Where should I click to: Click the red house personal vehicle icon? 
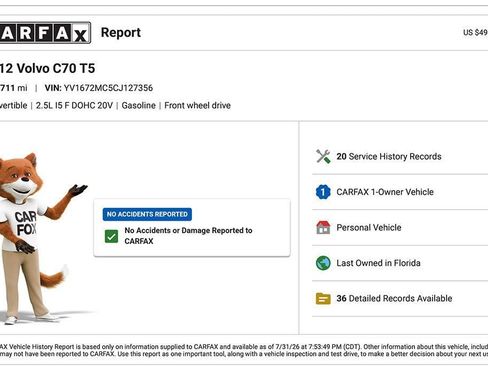tap(323, 228)
